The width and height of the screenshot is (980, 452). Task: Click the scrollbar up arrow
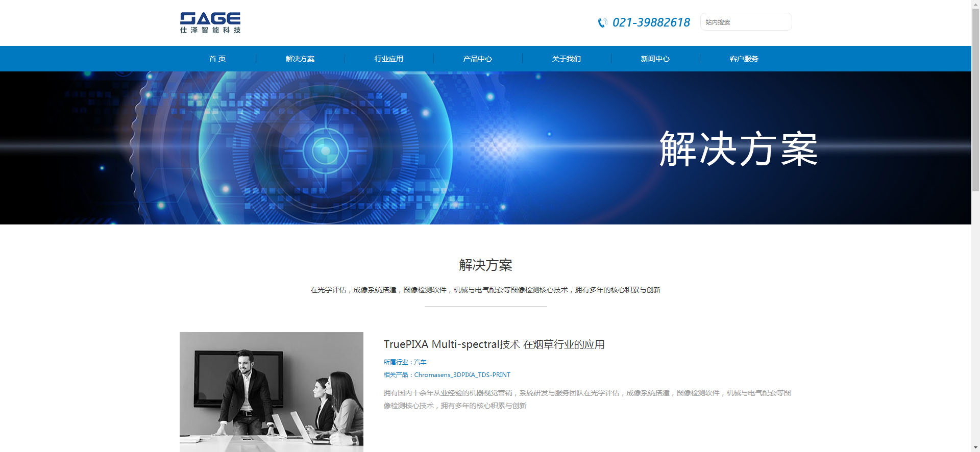point(975,4)
